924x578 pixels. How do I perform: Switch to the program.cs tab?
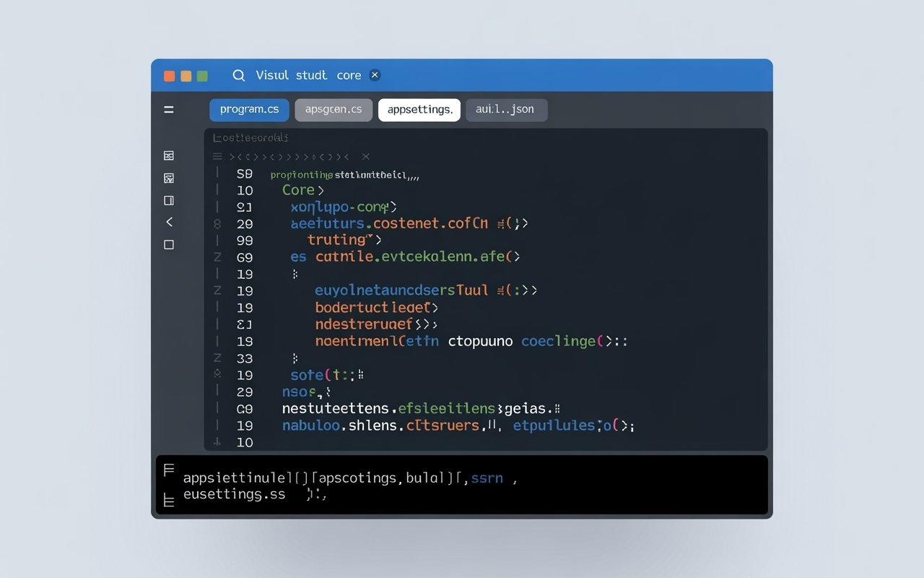[249, 110]
